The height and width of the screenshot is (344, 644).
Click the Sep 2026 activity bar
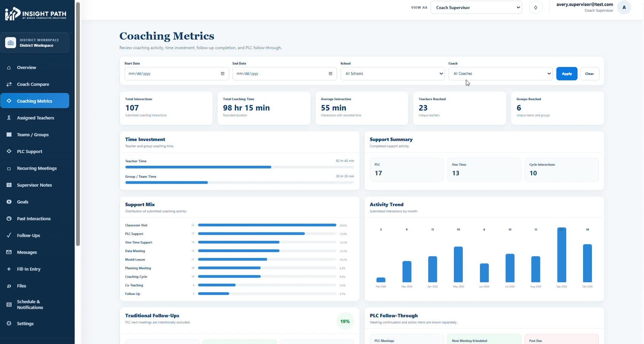[x=561, y=254]
